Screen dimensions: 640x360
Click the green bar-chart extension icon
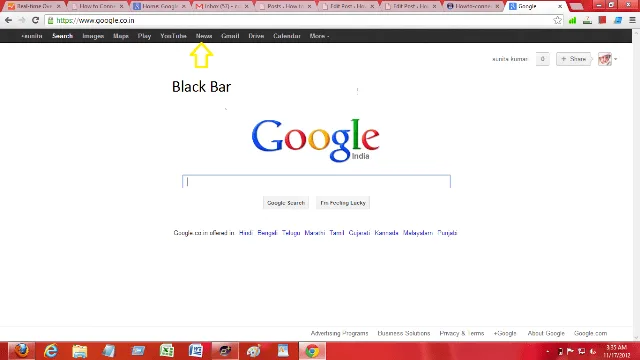573,20
